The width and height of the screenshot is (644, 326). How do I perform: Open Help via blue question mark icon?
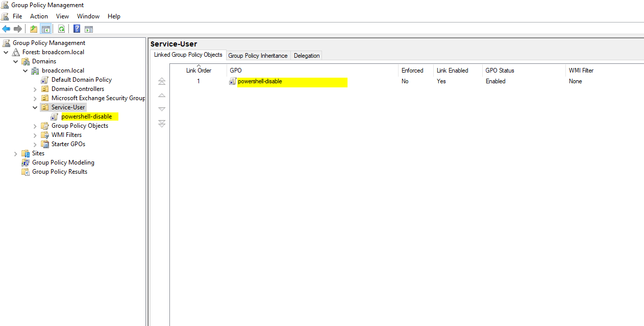(x=77, y=29)
